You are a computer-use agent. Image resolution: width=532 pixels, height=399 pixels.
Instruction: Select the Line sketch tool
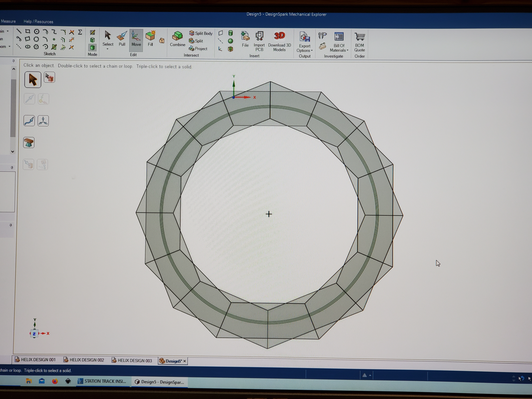click(19, 31)
